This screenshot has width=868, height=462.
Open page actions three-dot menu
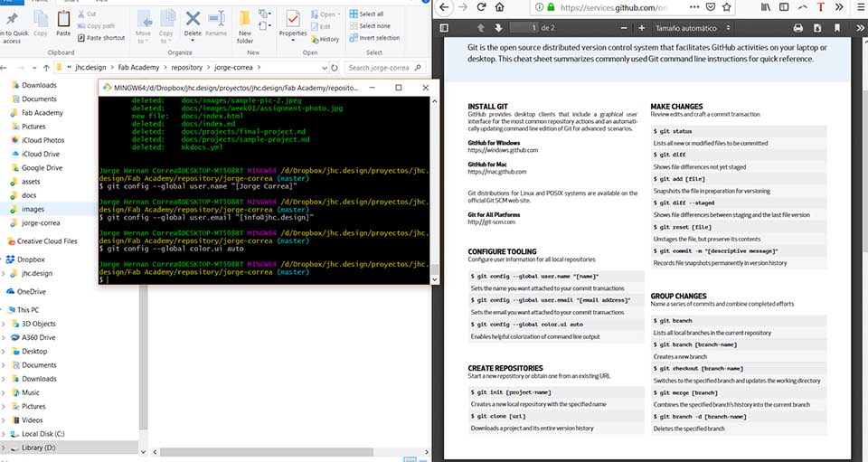click(694, 7)
